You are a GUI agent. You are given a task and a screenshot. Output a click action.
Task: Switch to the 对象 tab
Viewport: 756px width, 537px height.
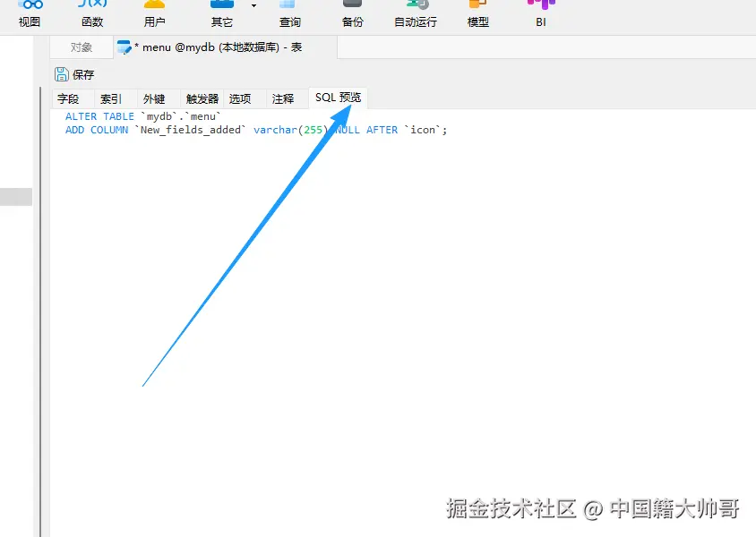coord(81,47)
